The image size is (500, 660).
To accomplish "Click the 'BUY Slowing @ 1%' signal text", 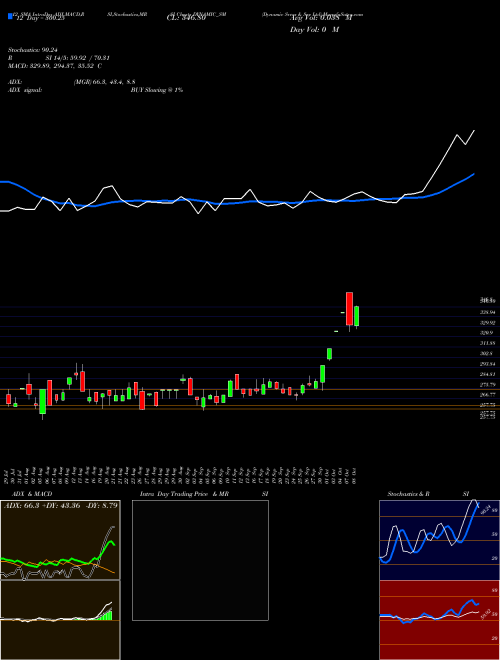I will tap(157, 90).
